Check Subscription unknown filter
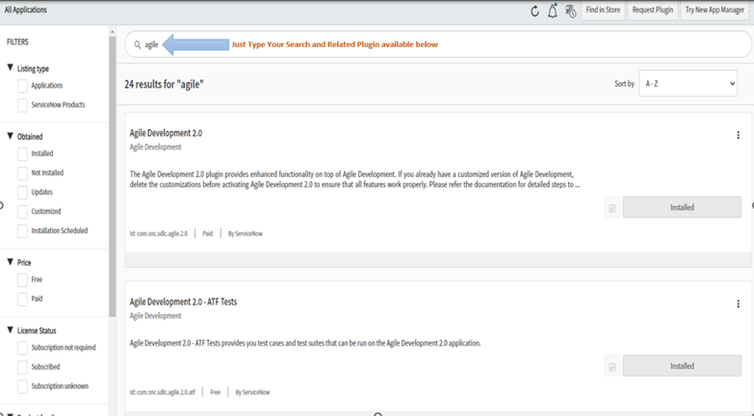The image size is (754, 416). coord(22,386)
